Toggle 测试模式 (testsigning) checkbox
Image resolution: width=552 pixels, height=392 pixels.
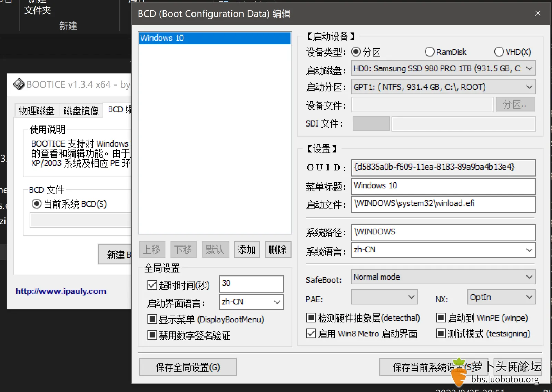[x=441, y=333]
